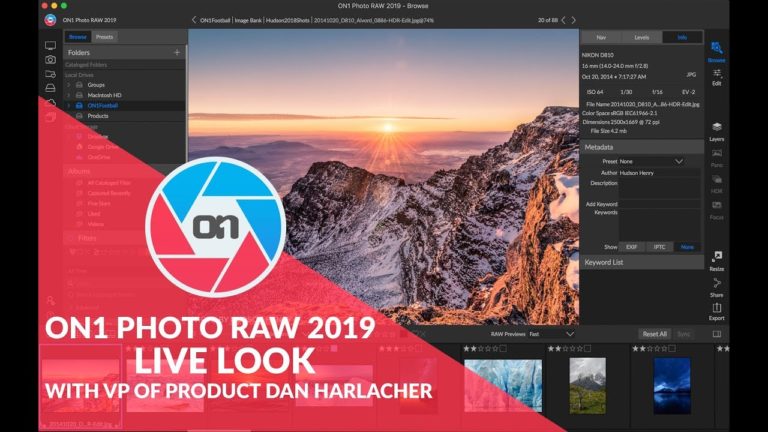Click the Description field
This screenshot has width=768, height=432.
pos(659,188)
